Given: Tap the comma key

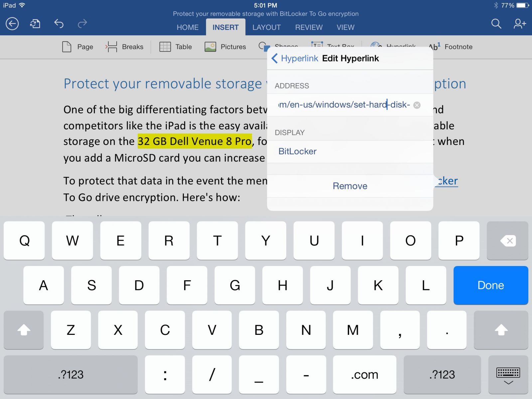Looking at the screenshot, I should point(400,330).
